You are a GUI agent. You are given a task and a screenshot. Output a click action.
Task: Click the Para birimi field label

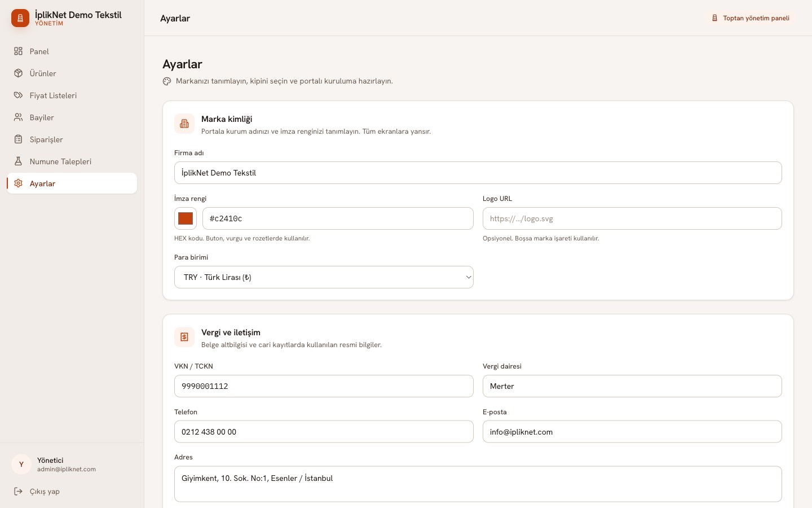(191, 257)
